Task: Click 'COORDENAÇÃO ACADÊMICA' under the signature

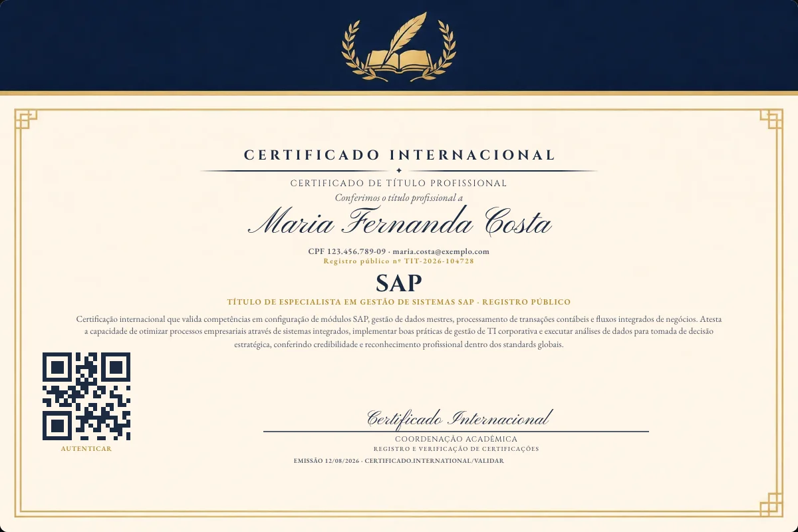Action: 456,439
